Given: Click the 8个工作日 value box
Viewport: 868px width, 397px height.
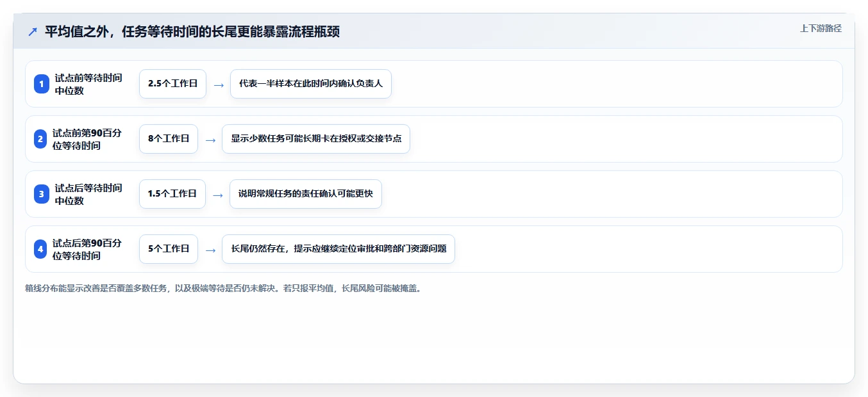Looking at the screenshot, I should (x=169, y=139).
